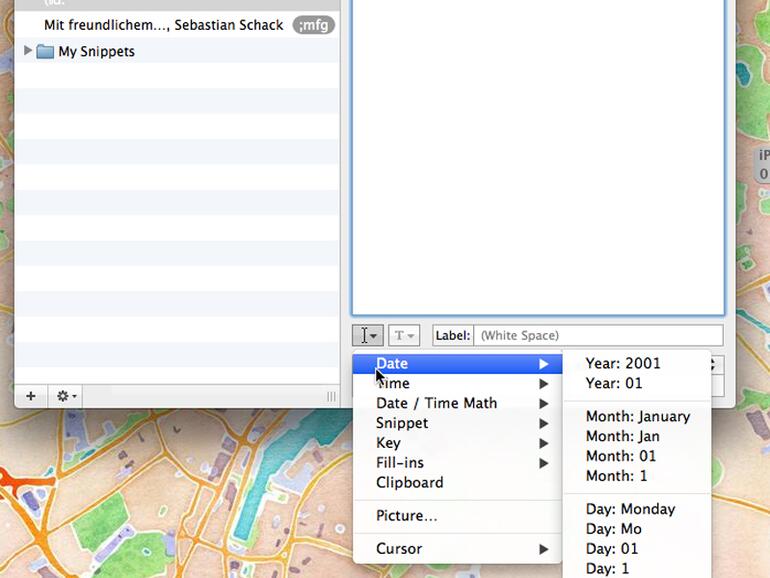This screenshot has height=578, width=770.
Task: Choose Clipboard from the menu
Action: click(457, 483)
